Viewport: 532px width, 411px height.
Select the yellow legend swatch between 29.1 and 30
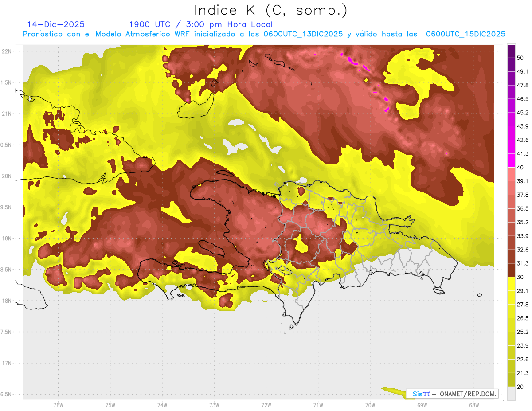(x=511, y=284)
